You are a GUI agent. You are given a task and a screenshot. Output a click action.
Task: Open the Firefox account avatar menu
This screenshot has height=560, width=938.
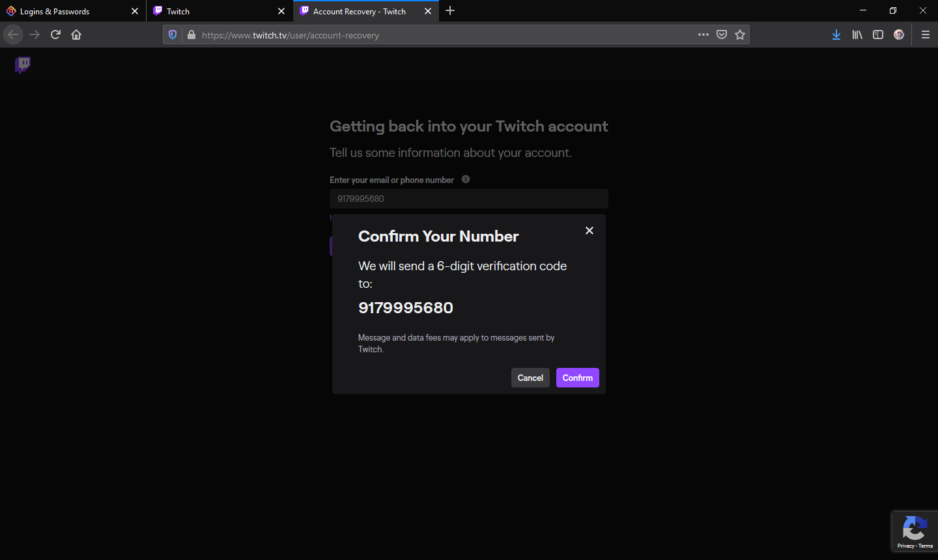pos(899,35)
